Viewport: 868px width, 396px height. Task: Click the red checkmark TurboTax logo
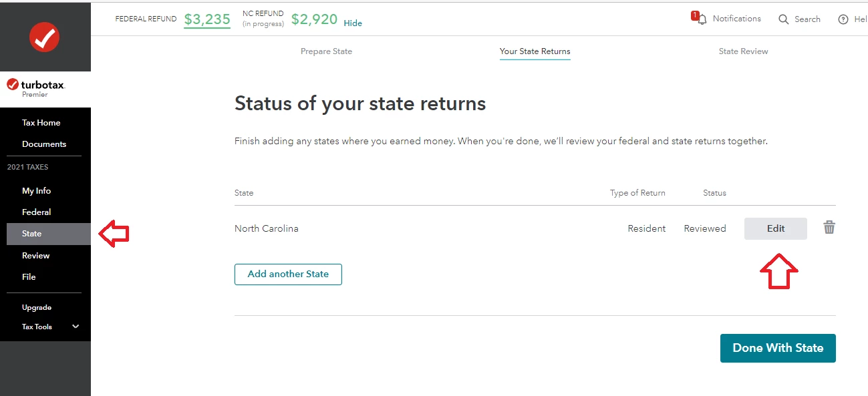[45, 37]
